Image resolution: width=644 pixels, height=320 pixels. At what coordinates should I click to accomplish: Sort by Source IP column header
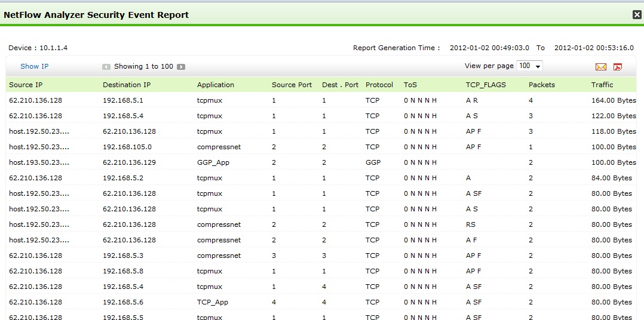[26, 85]
